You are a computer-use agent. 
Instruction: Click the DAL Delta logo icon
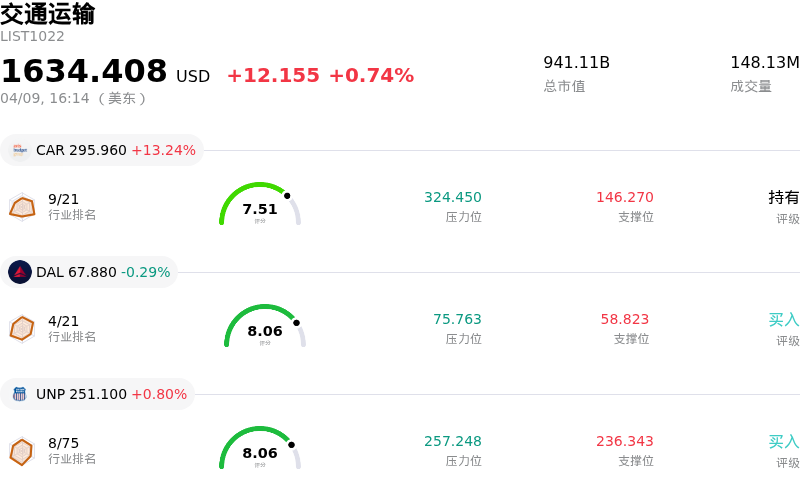tap(20, 272)
